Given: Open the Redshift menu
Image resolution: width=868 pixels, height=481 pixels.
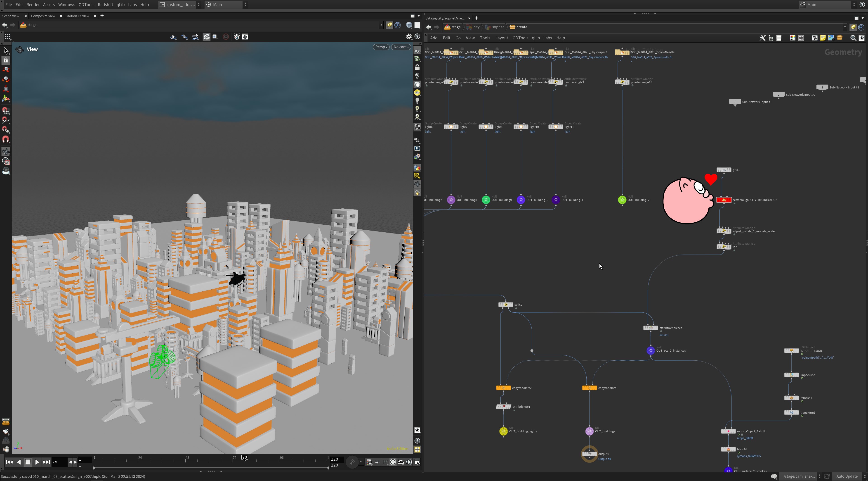Looking at the screenshot, I should 105,5.
